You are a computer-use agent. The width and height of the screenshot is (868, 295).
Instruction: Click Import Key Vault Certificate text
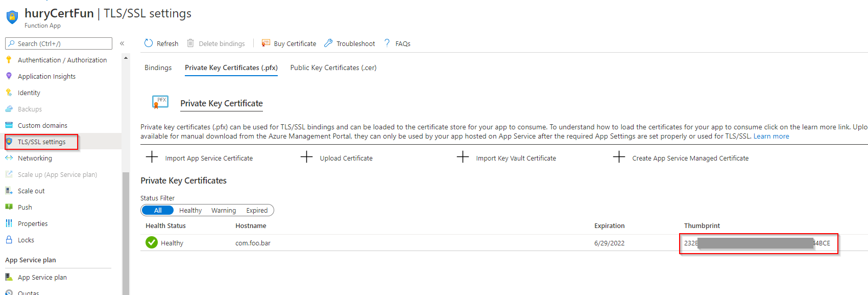516,158
